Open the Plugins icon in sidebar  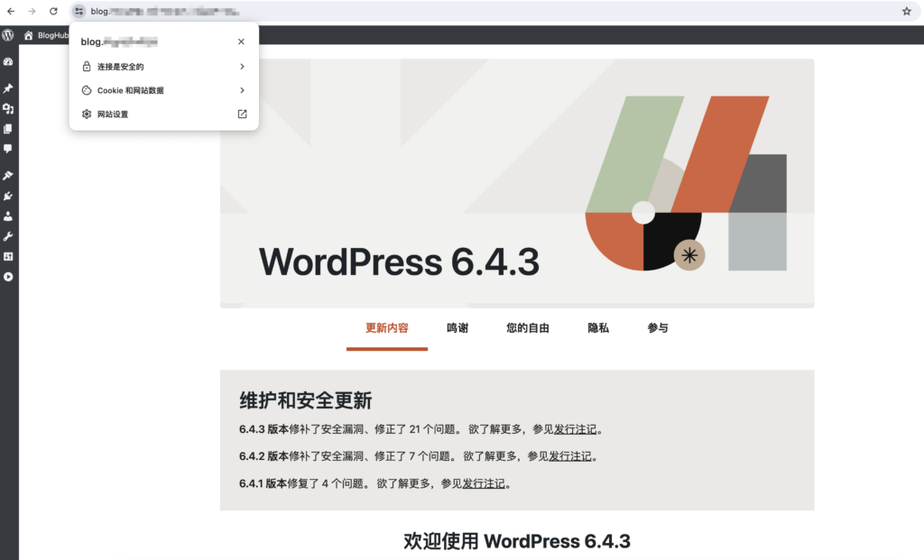click(x=8, y=196)
